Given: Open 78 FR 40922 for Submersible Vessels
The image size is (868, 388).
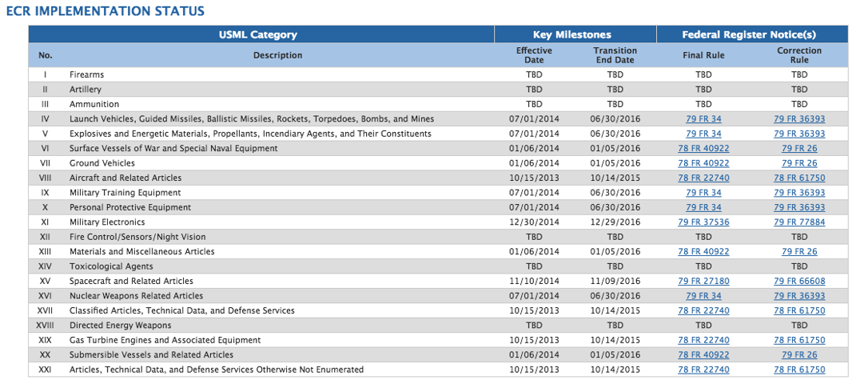Looking at the screenshot, I should pyautogui.click(x=703, y=355).
